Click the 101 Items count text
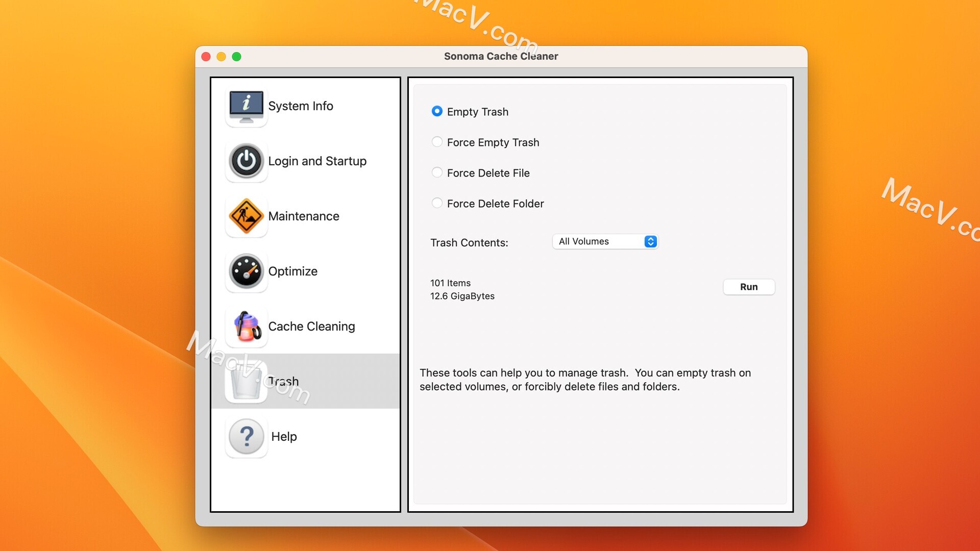Screen dimensions: 980x551 point(450,283)
